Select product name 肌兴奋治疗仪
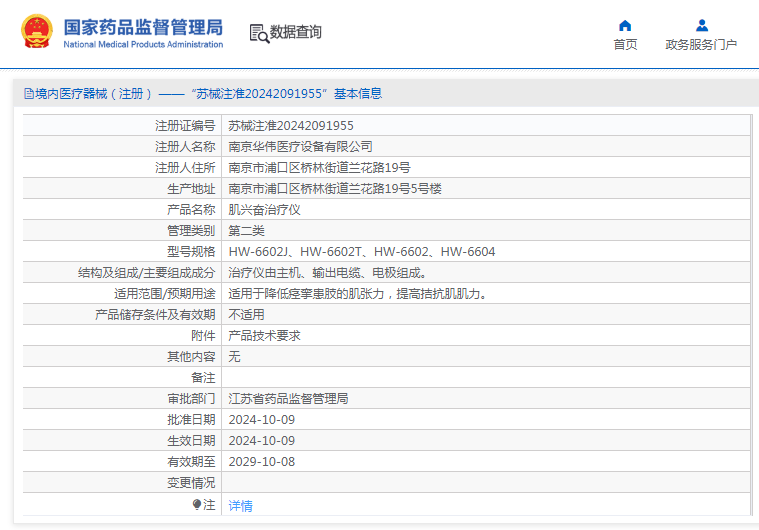The height and width of the screenshot is (530, 759). click(264, 210)
